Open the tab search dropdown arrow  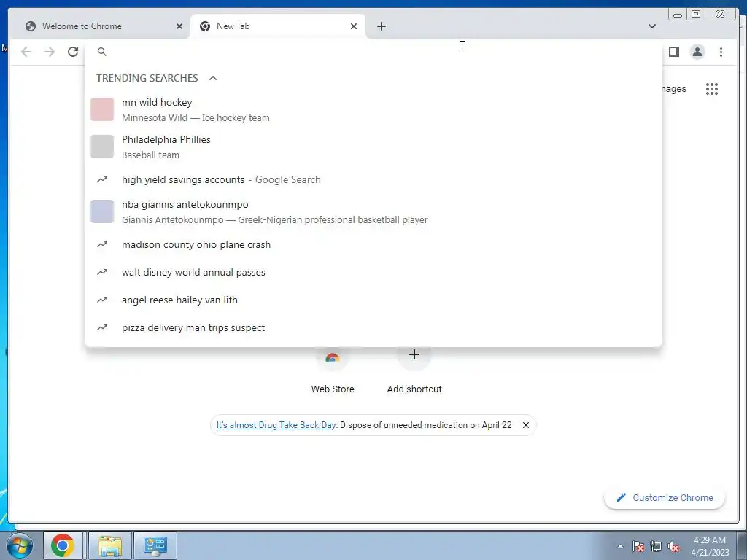(651, 26)
